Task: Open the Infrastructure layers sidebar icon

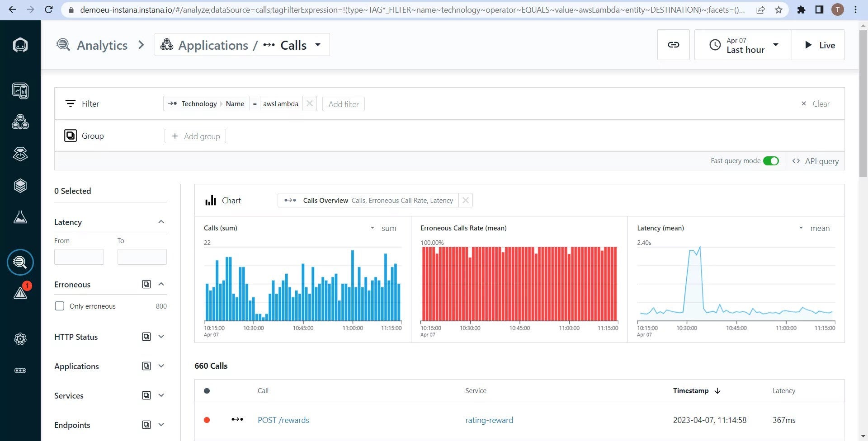Action: point(20,186)
